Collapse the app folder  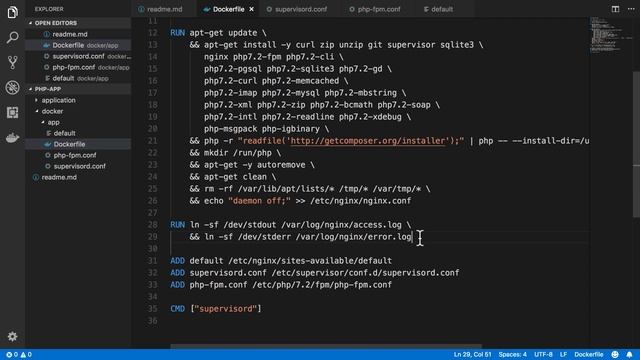[53, 122]
